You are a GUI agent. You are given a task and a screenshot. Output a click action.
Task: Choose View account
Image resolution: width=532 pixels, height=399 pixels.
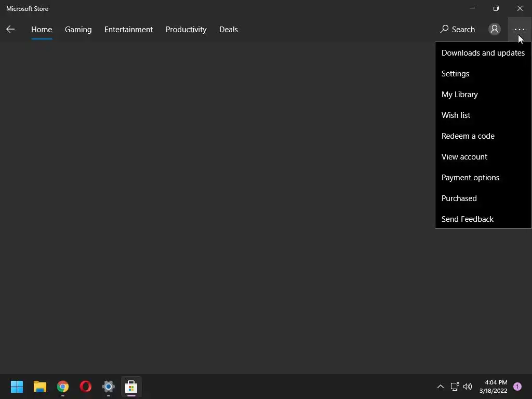click(x=483, y=157)
